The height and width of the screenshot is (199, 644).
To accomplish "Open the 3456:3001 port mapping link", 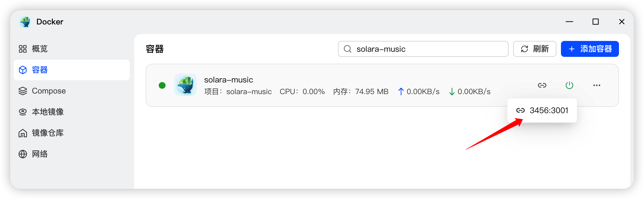I will tap(542, 111).
